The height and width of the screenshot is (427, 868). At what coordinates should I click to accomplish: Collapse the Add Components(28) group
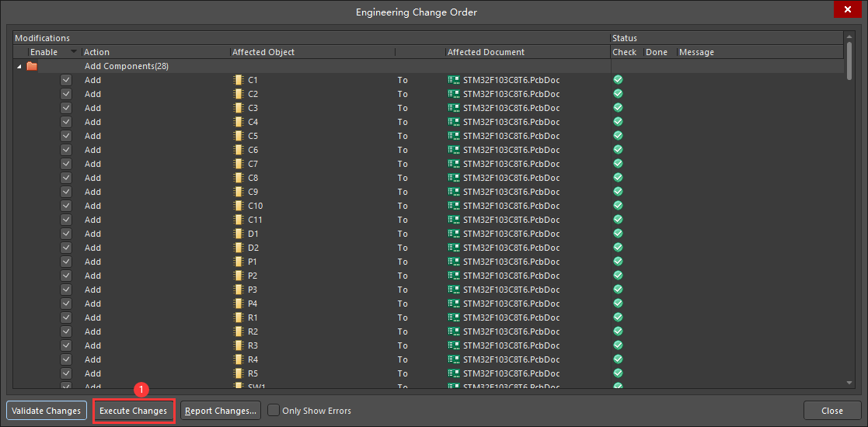click(19, 66)
